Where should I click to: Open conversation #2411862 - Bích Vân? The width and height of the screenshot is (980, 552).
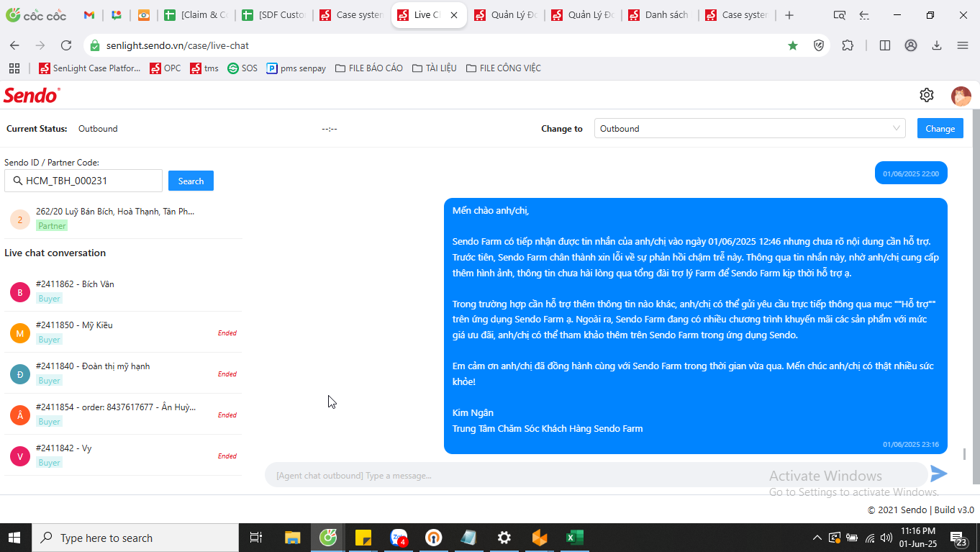(x=123, y=291)
